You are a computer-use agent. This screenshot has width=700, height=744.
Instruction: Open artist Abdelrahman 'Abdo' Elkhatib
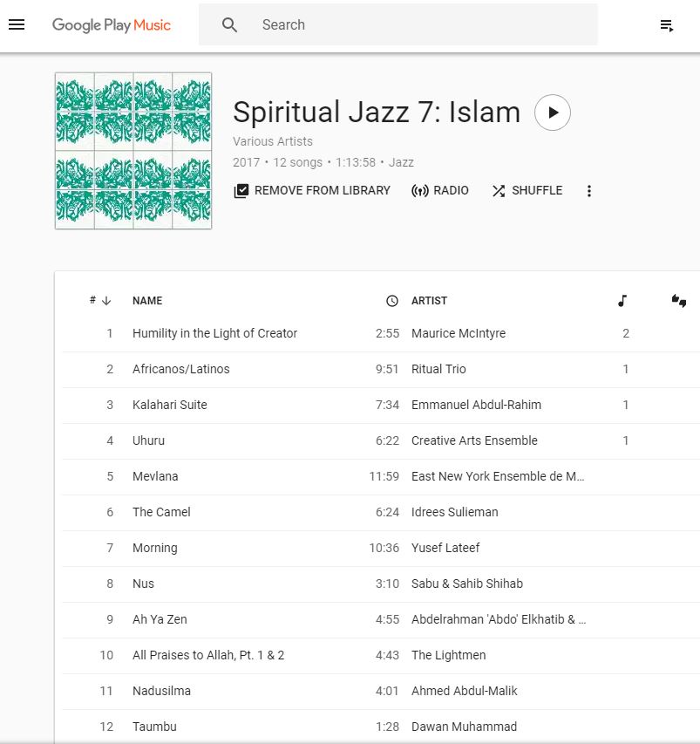(x=499, y=619)
